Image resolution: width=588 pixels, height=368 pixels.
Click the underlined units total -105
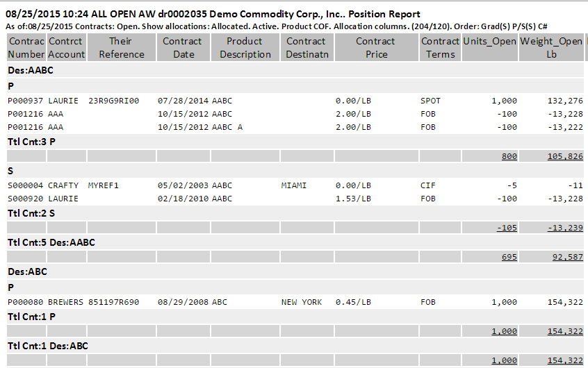(x=507, y=228)
